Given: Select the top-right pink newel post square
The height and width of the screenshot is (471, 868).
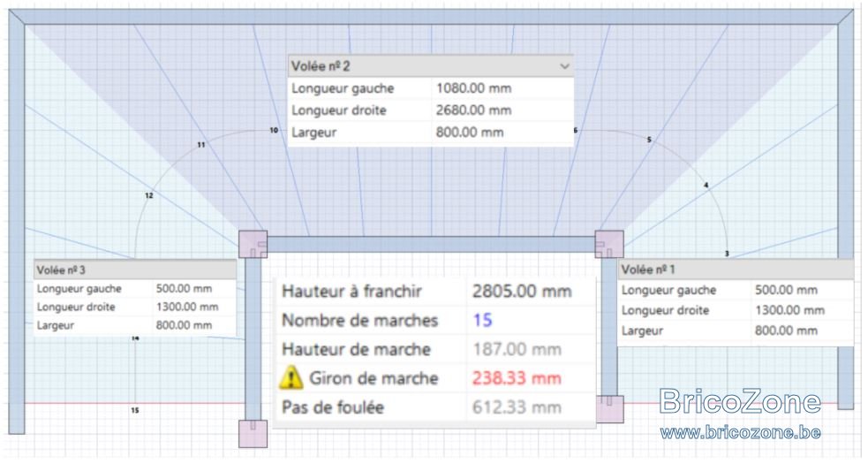Looking at the screenshot, I should pyautogui.click(x=609, y=244).
